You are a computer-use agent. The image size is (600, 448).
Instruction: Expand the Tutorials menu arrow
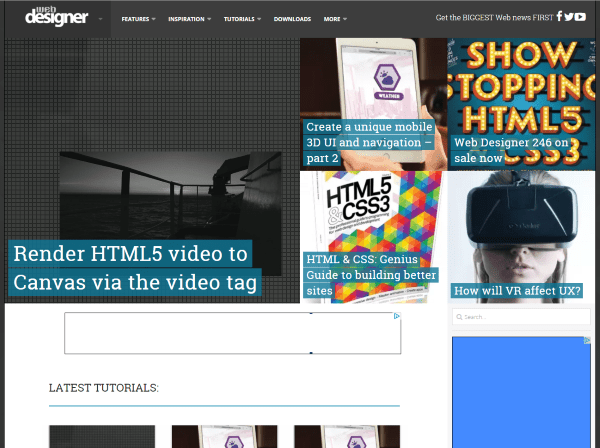(x=259, y=19)
